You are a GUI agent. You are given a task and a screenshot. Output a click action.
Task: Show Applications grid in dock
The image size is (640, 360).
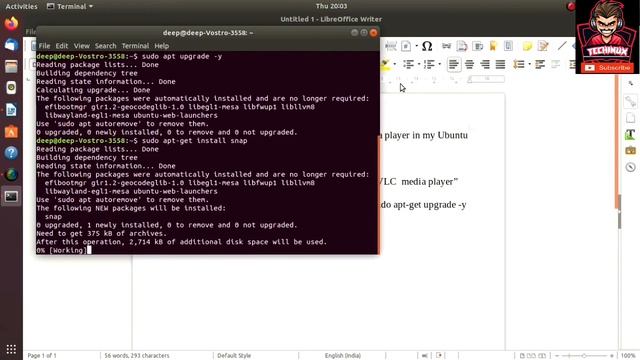[x=11, y=349]
